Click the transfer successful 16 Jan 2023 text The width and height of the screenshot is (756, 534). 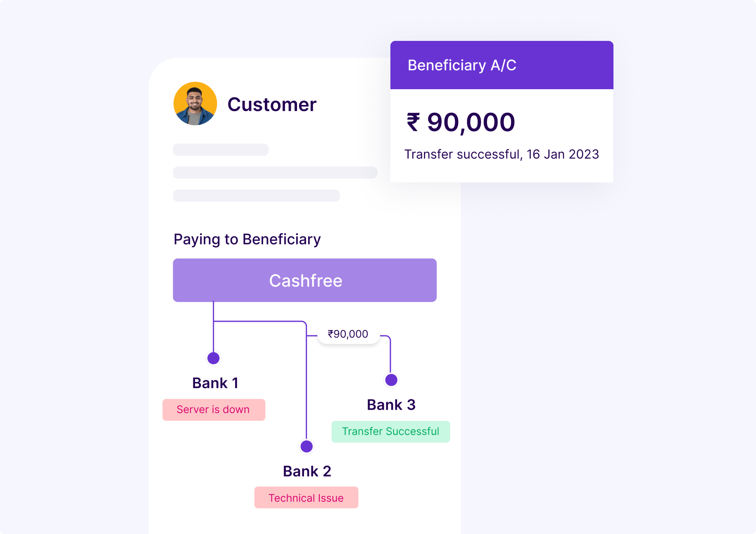(x=502, y=154)
